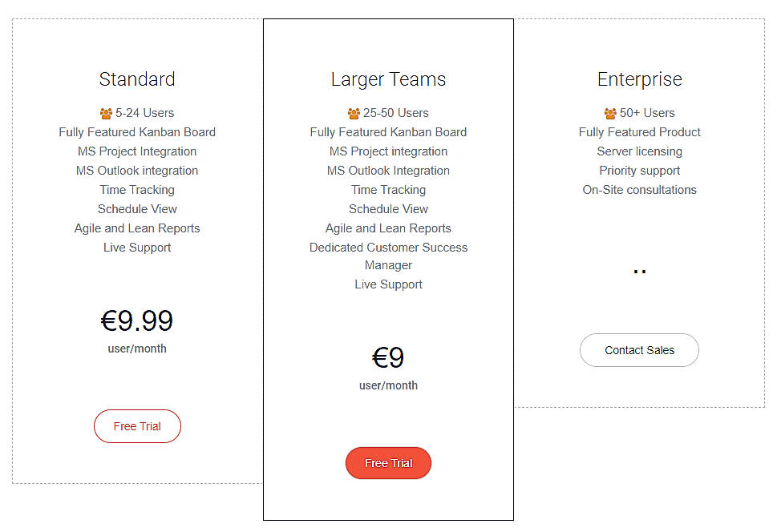The width and height of the screenshot is (777, 532).
Task: Start a Free Trial for the Standard plan
Action: 137,426
